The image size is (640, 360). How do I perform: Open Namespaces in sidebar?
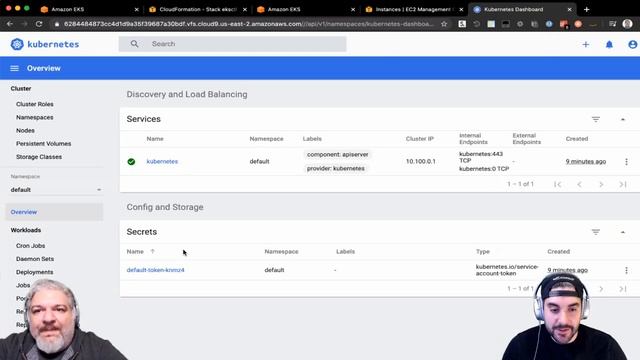pos(35,117)
